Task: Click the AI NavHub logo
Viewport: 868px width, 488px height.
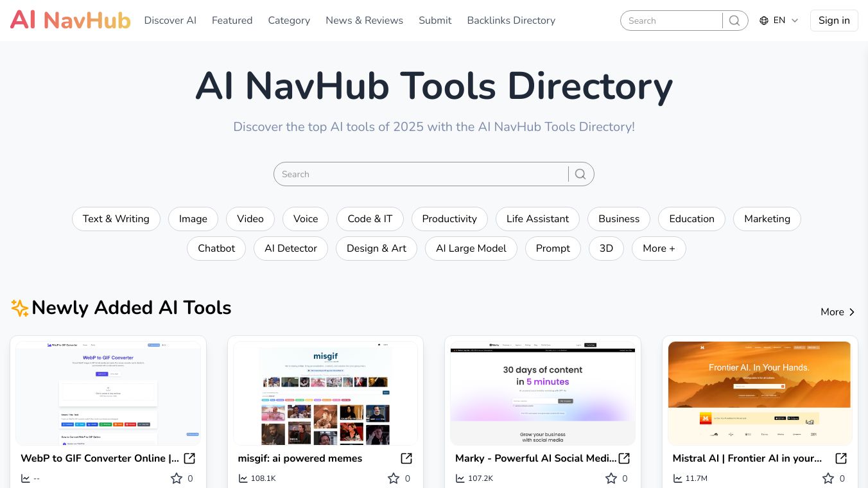Action: click(71, 20)
